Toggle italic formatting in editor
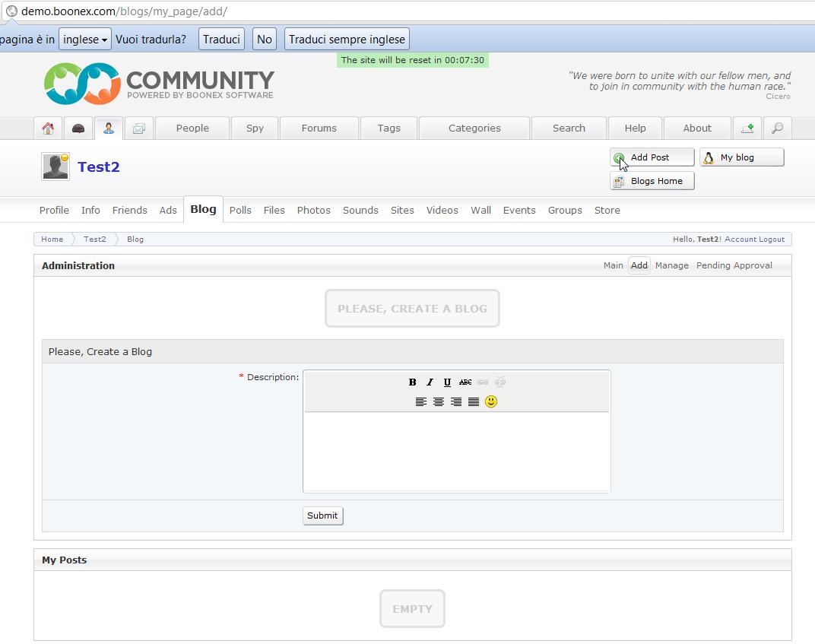This screenshot has height=644, width=815. point(430,382)
